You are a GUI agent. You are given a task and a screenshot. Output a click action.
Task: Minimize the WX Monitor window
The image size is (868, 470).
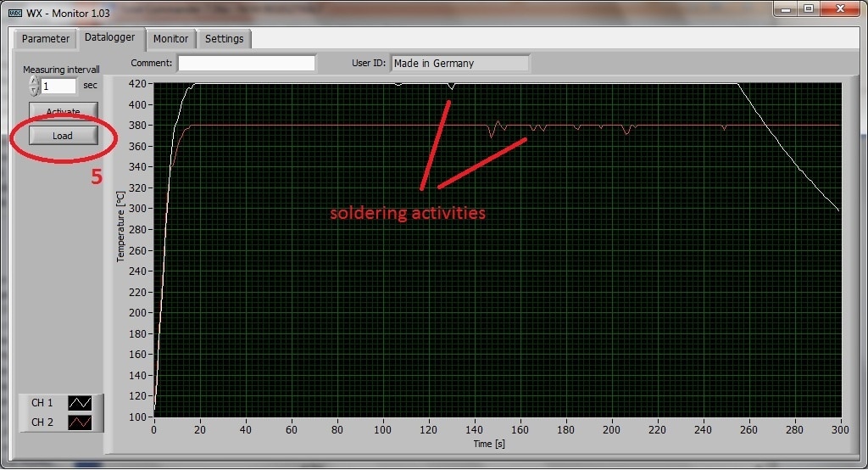click(x=786, y=8)
